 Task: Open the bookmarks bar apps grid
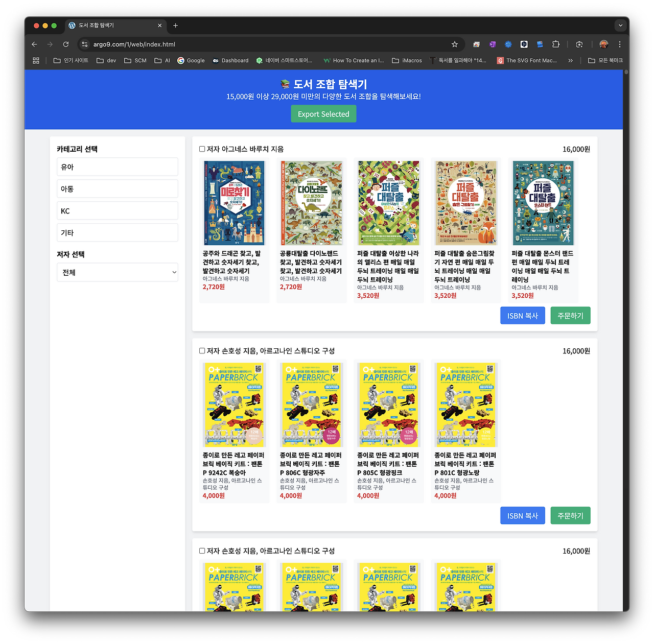point(36,60)
